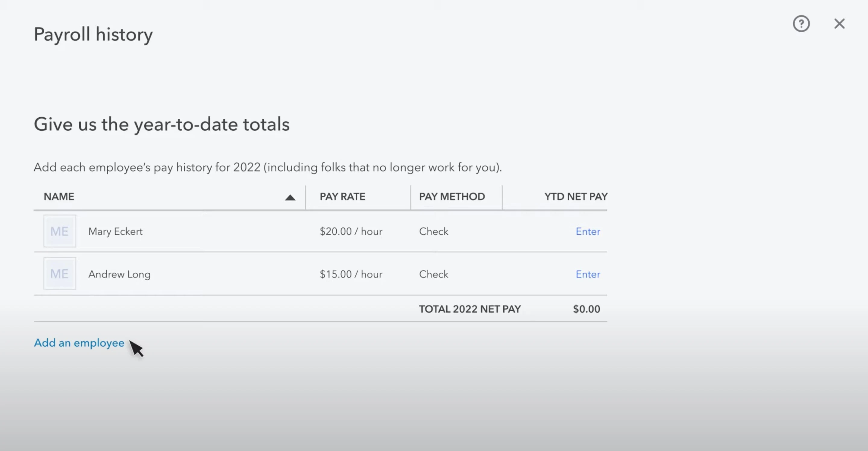Screen dimensions: 868x451
Task: Open the help question mark icon
Action: (x=801, y=24)
